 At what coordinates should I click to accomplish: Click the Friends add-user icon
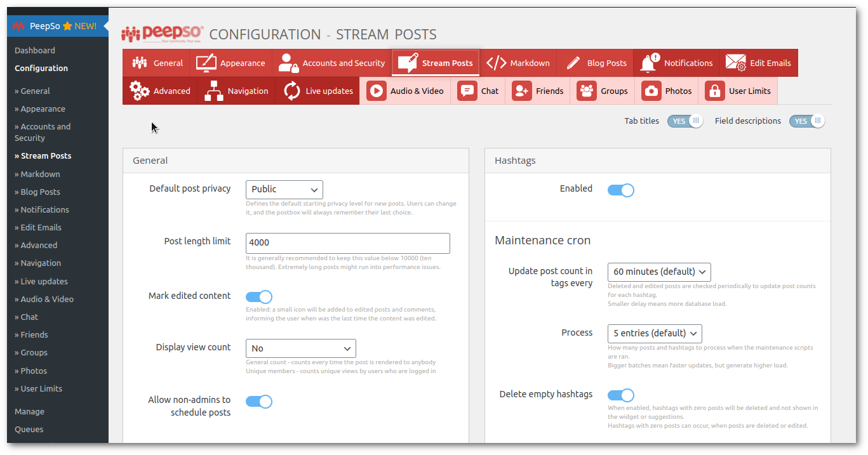(x=522, y=91)
